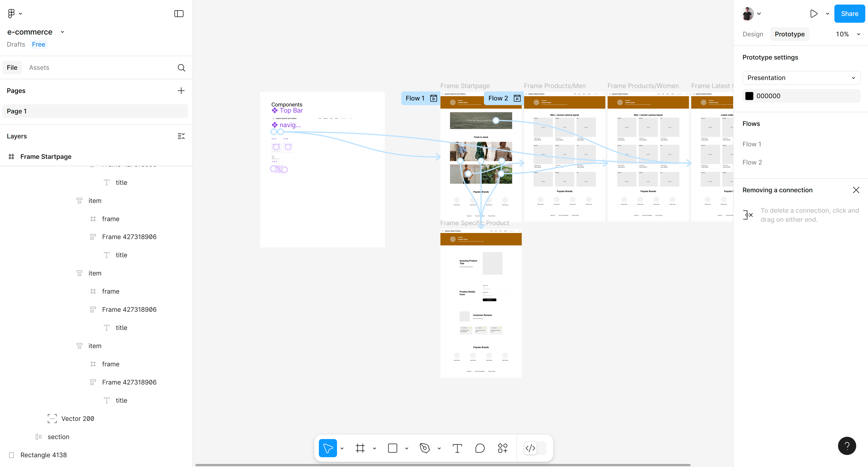Switch to the Assets tab
Image resolution: width=868 pixels, height=467 pixels.
(x=39, y=67)
